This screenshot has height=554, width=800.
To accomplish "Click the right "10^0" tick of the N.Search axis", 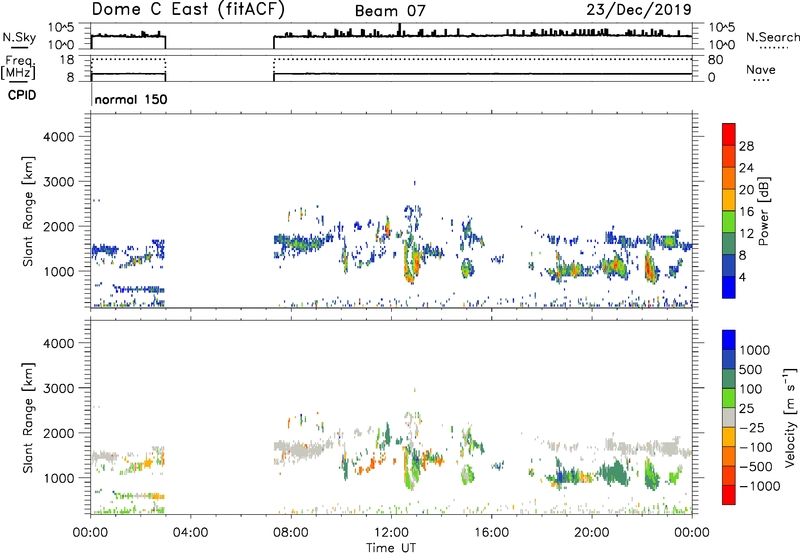I will click(x=721, y=45).
